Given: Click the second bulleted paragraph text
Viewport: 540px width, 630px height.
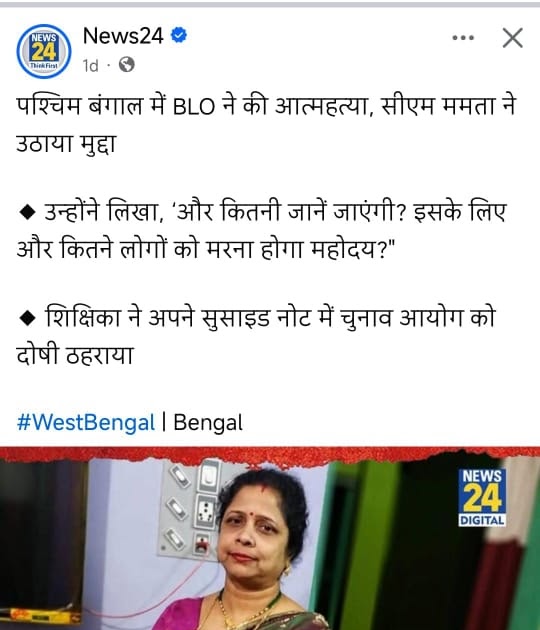Looking at the screenshot, I should pyautogui.click(x=256, y=335).
